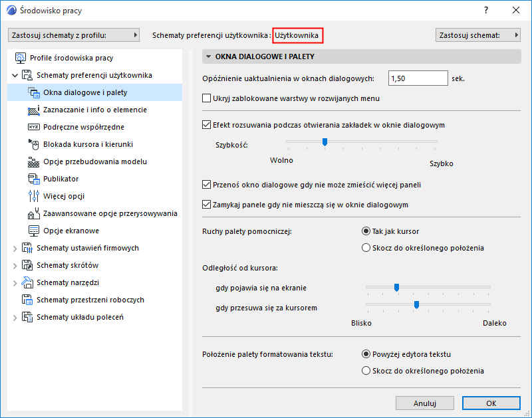This screenshot has height=418, width=532.
Task: Close the Środowisko pracy dialog
Action: click(x=516, y=10)
